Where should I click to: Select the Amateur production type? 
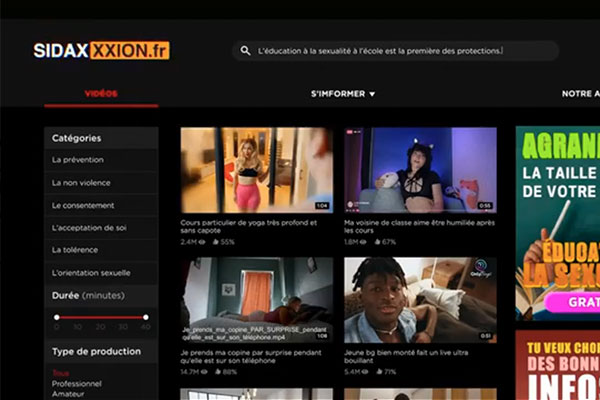68,395
